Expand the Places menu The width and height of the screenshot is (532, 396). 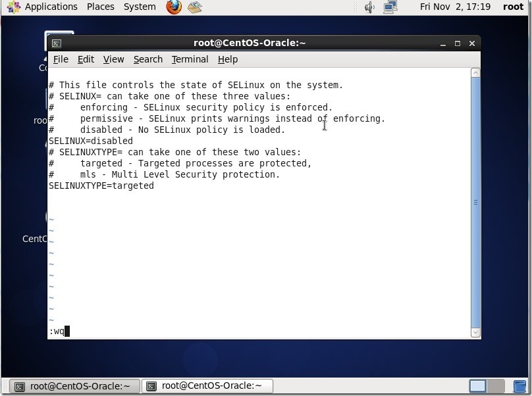click(100, 7)
